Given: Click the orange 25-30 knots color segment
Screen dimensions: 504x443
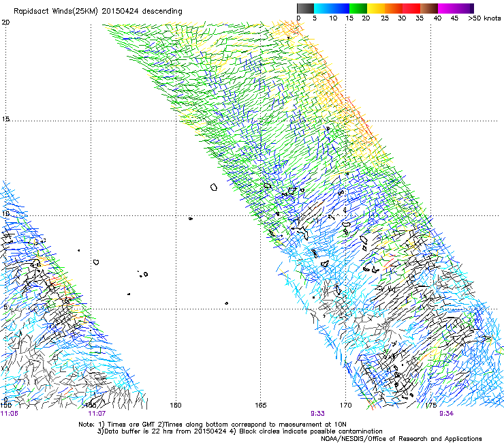Looking at the screenshot, I should (x=394, y=8).
